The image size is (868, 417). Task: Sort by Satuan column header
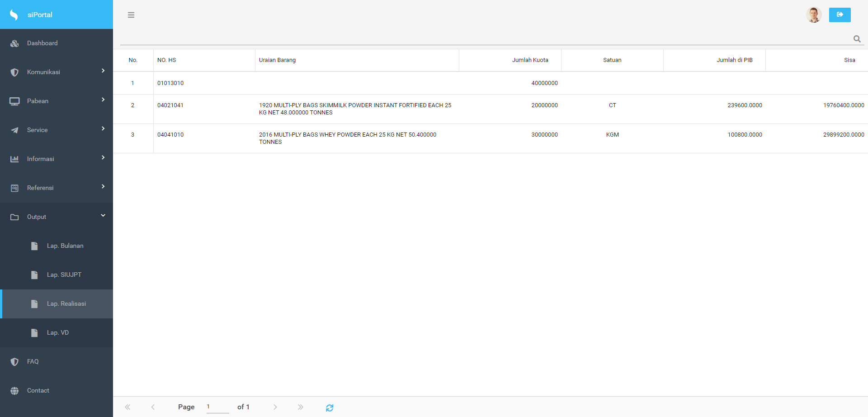pyautogui.click(x=612, y=60)
